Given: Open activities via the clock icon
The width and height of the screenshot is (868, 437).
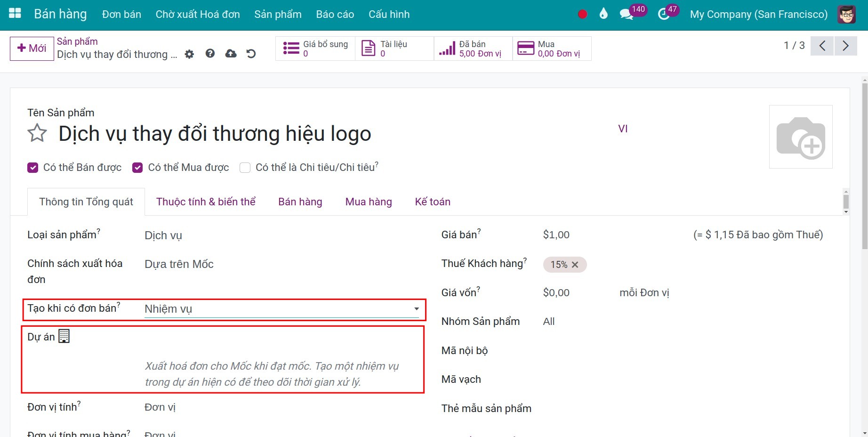Looking at the screenshot, I should coord(663,14).
